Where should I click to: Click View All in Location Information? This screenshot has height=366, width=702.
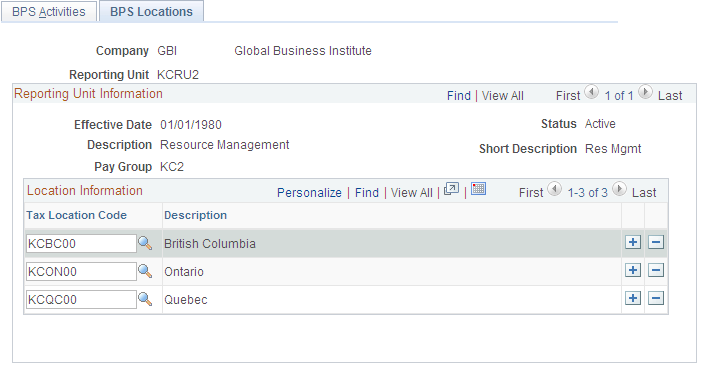(x=411, y=193)
